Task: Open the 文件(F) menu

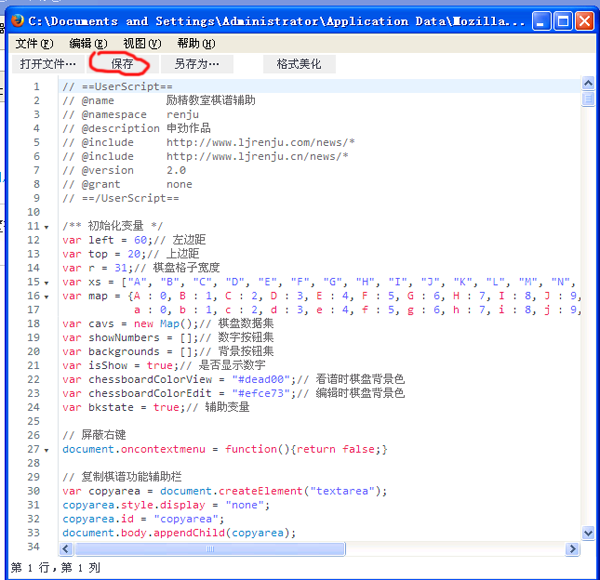Action: pyautogui.click(x=34, y=44)
